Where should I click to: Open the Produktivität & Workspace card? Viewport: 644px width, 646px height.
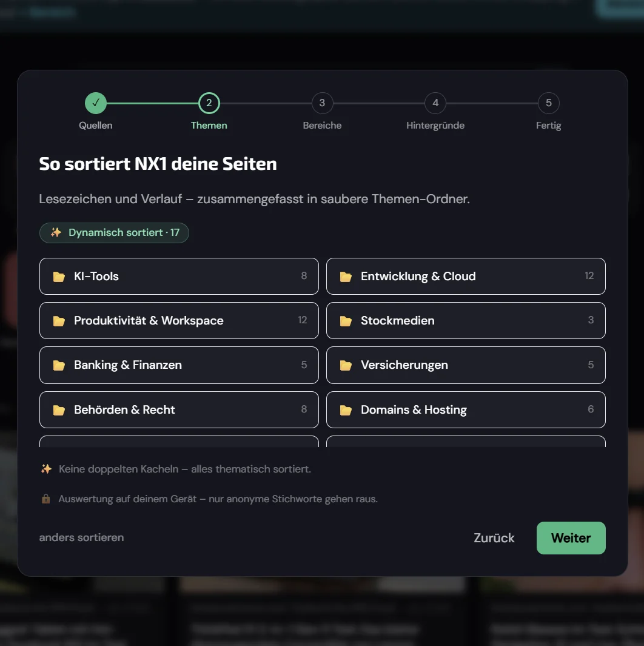(179, 320)
